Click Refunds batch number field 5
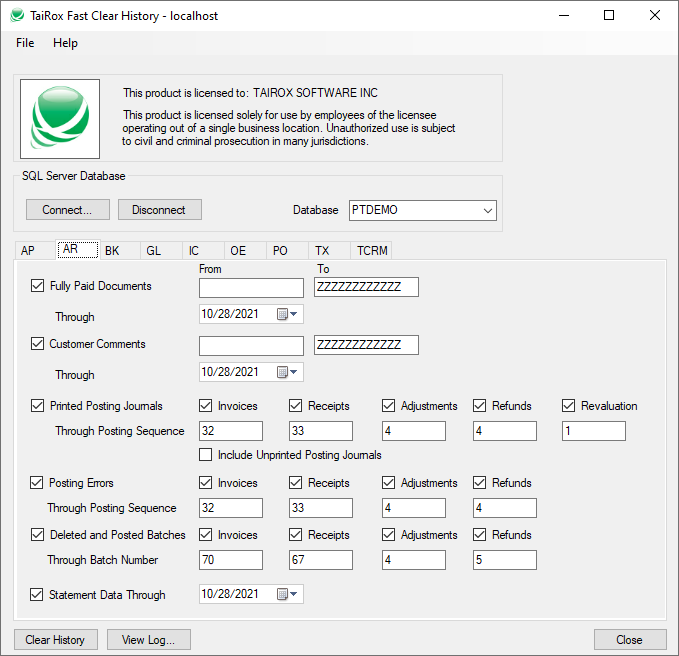Viewport: 679px width, 656px height. 505,560
